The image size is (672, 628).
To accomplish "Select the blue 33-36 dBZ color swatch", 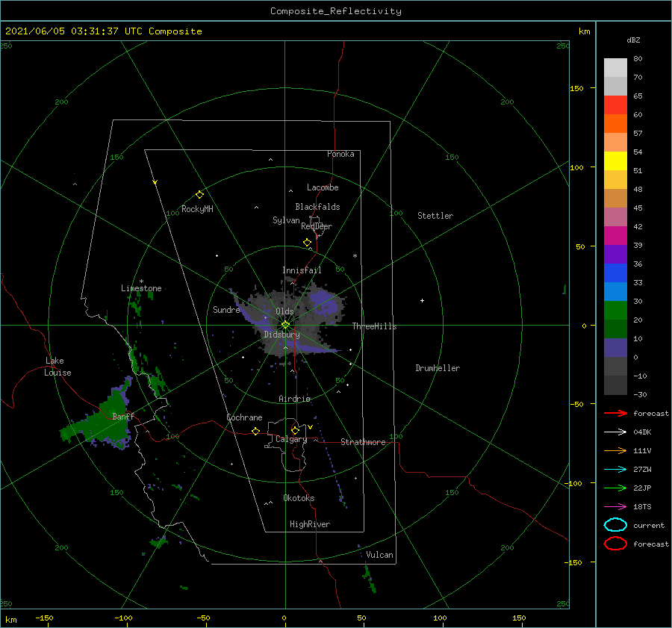I will (615, 273).
